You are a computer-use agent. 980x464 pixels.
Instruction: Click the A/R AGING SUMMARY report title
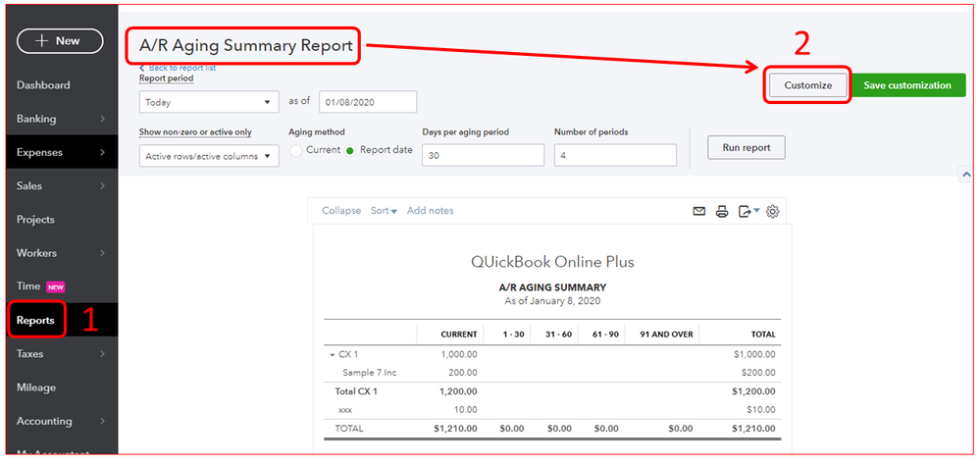(x=552, y=287)
